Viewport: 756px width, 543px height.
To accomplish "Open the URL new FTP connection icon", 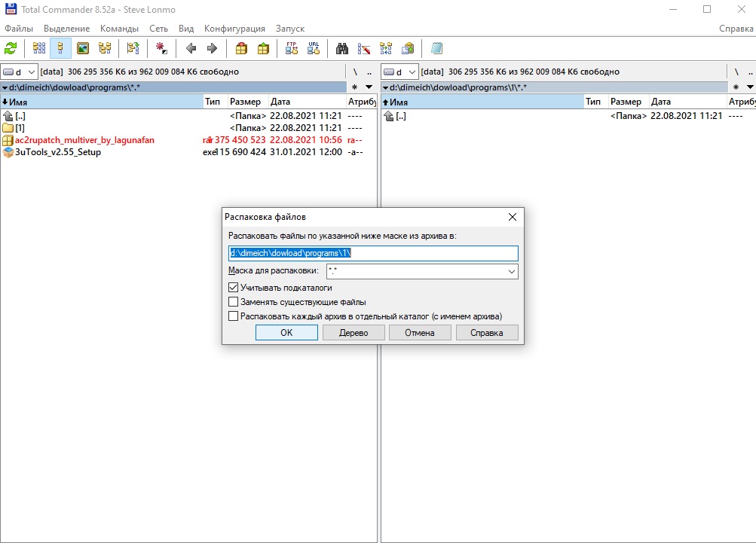I will [314, 48].
